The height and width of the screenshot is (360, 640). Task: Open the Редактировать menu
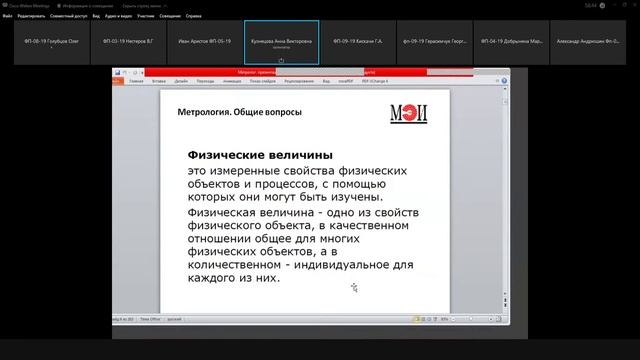[31, 16]
